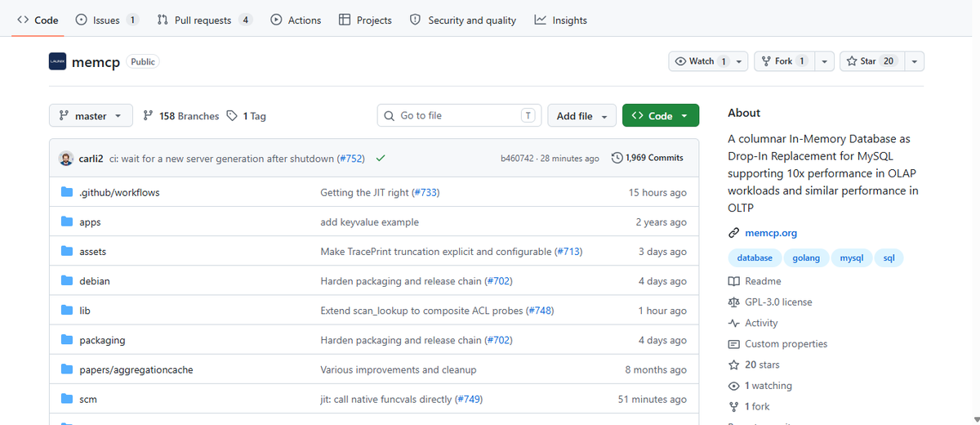Viewport: 980px width, 425px height.
Task: Open the green Code dropdown button
Action: [x=660, y=116]
